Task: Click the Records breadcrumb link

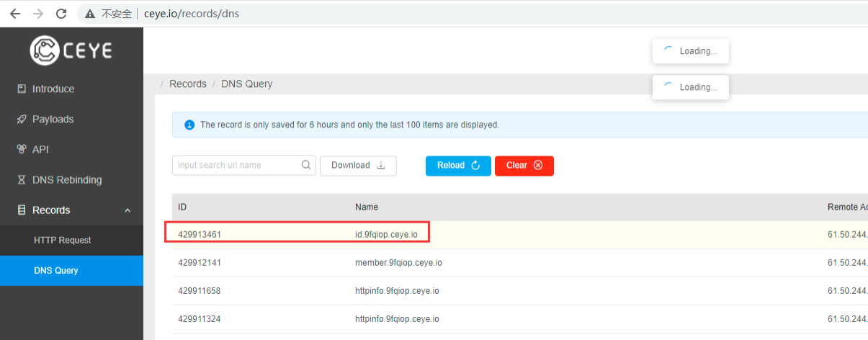Action: (x=188, y=84)
